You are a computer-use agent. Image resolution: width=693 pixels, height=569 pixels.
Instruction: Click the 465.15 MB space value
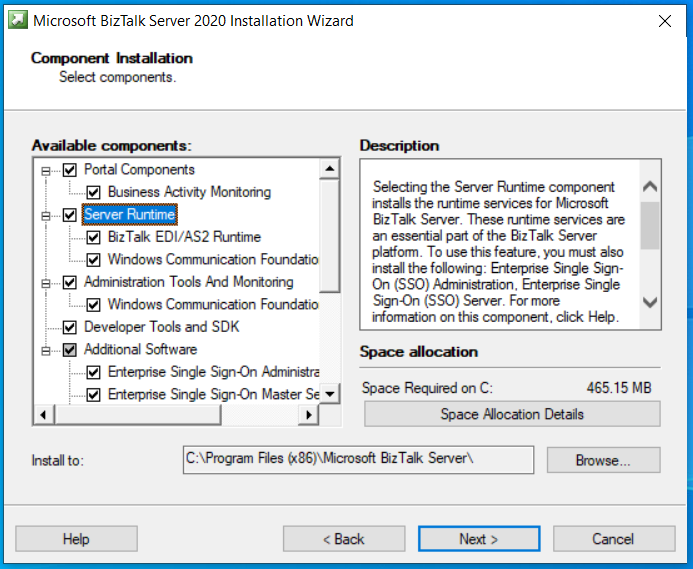pyautogui.click(x=619, y=388)
